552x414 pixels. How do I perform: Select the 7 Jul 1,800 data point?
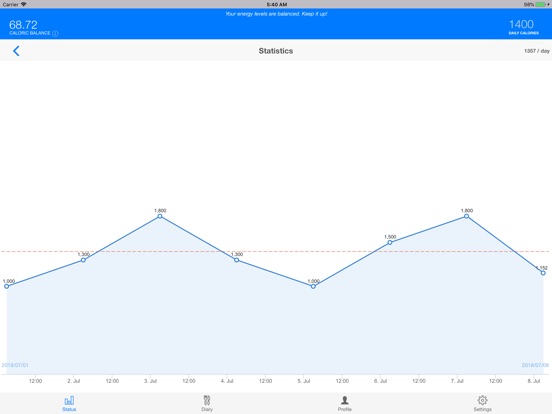pyautogui.click(x=466, y=216)
